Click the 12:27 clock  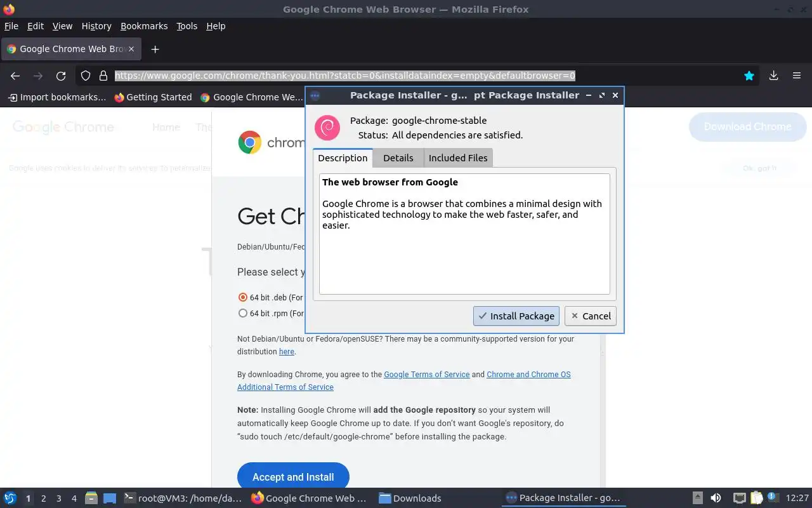point(797,498)
